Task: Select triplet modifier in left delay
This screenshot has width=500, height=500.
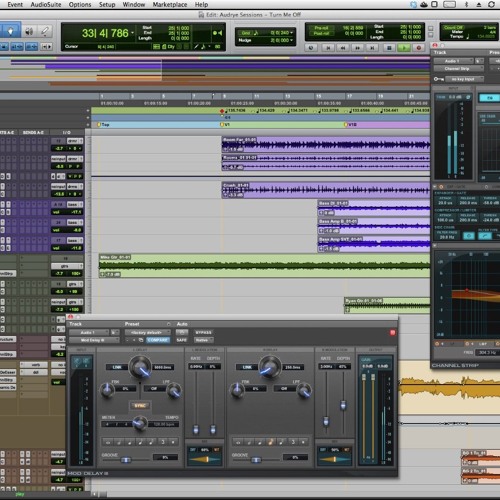Action: [163, 442]
